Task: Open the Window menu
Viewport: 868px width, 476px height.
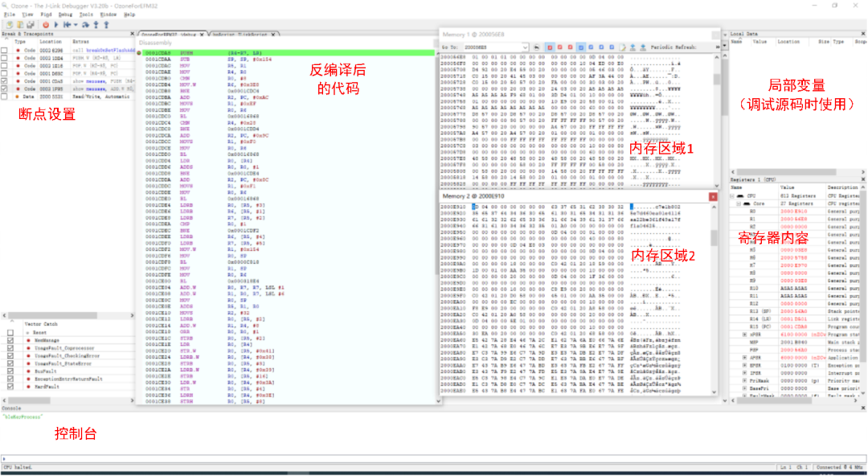Action: pos(108,15)
